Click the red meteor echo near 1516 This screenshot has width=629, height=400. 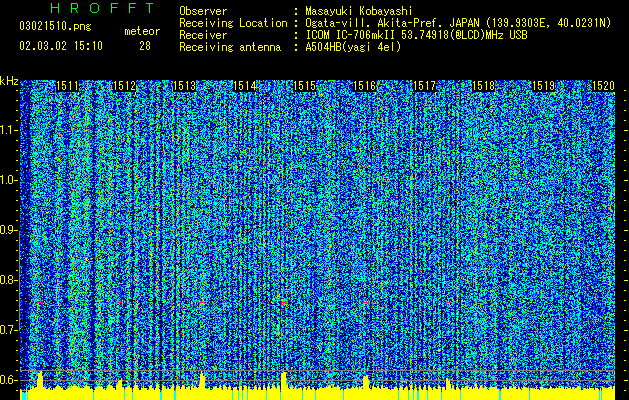[x=365, y=302]
